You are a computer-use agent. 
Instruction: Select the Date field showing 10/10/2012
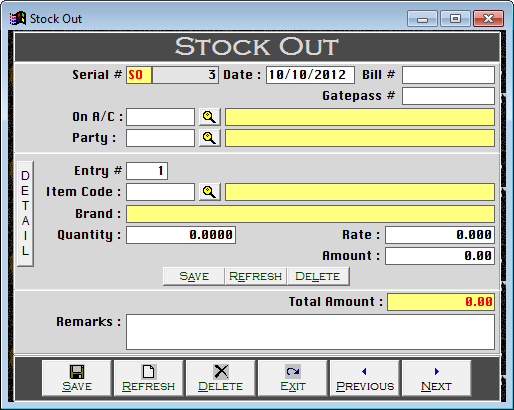point(310,75)
